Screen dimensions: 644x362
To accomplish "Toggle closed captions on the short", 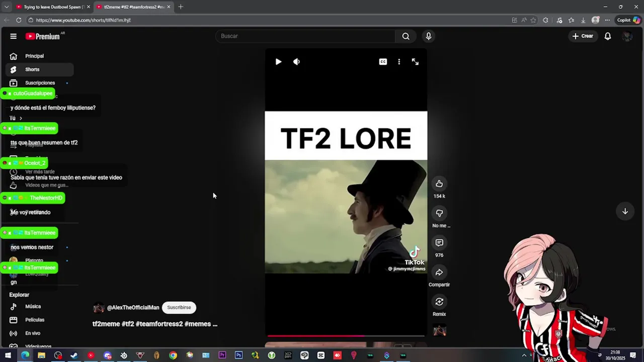I will click(x=383, y=62).
